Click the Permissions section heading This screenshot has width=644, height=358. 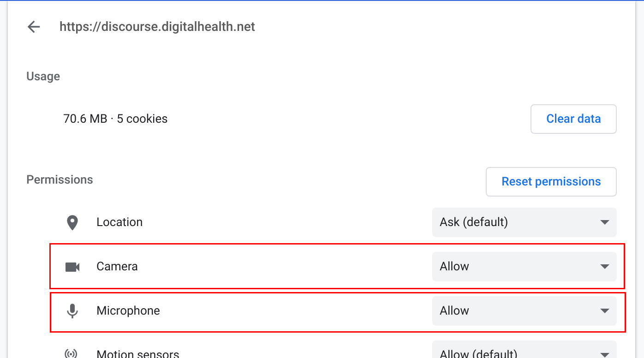coord(60,179)
